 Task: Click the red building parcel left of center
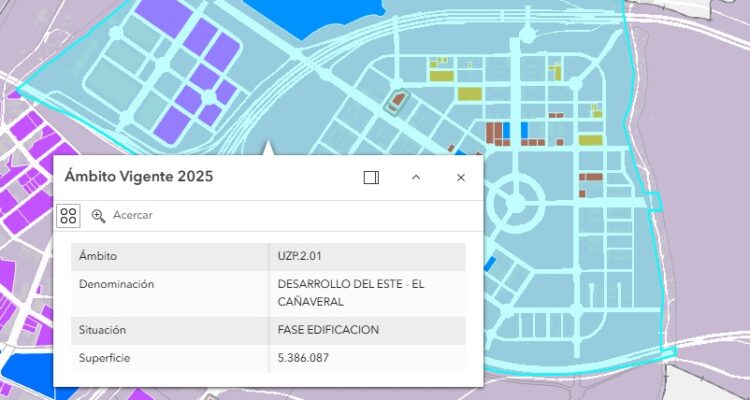click(x=399, y=101)
